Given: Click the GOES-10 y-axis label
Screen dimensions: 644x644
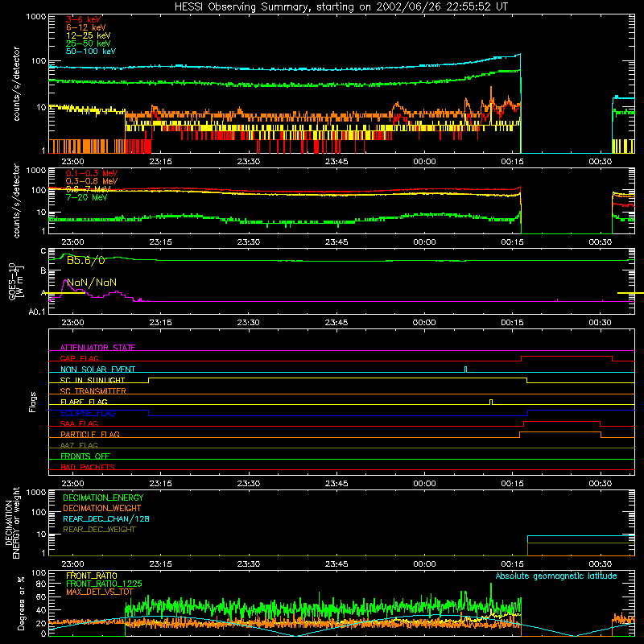Looking at the screenshot, I should pyautogui.click(x=16, y=282).
